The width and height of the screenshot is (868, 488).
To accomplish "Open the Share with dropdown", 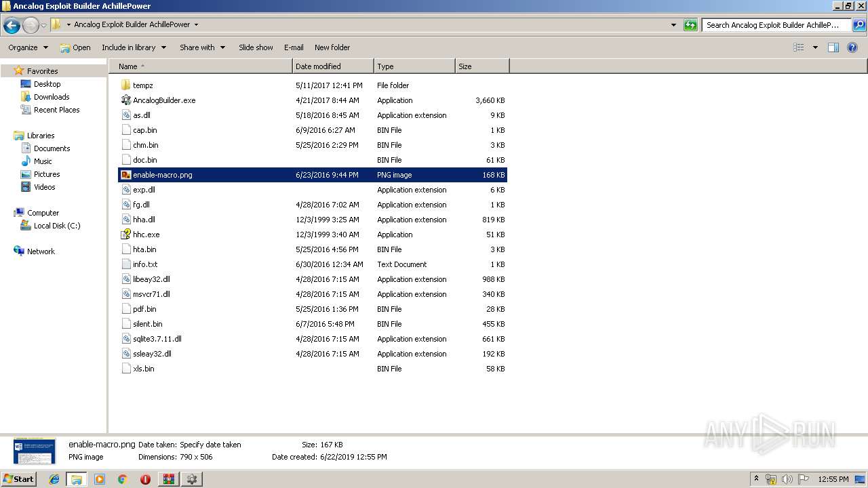I will point(202,47).
